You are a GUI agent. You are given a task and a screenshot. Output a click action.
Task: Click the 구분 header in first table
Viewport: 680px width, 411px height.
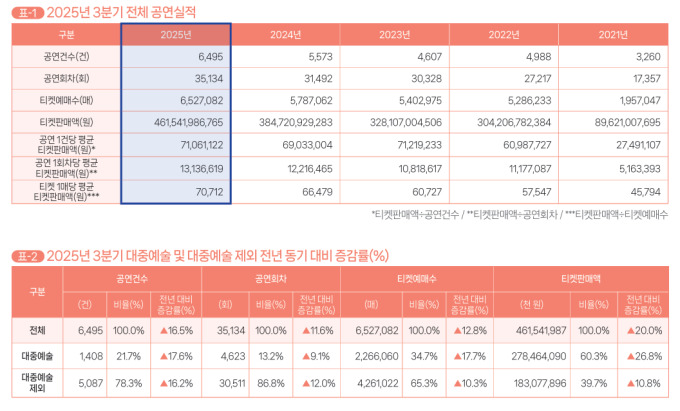66,34
